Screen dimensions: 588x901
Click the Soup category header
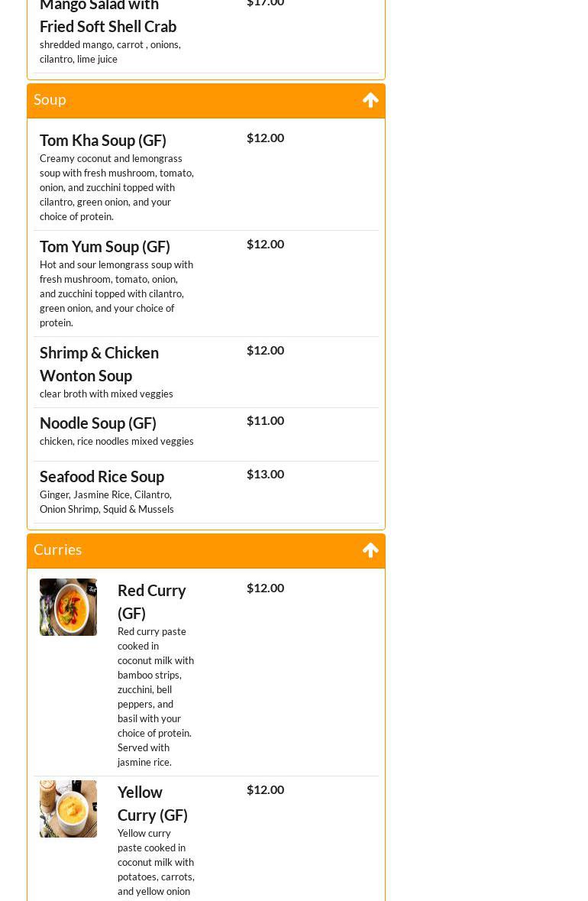tap(50, 99)
